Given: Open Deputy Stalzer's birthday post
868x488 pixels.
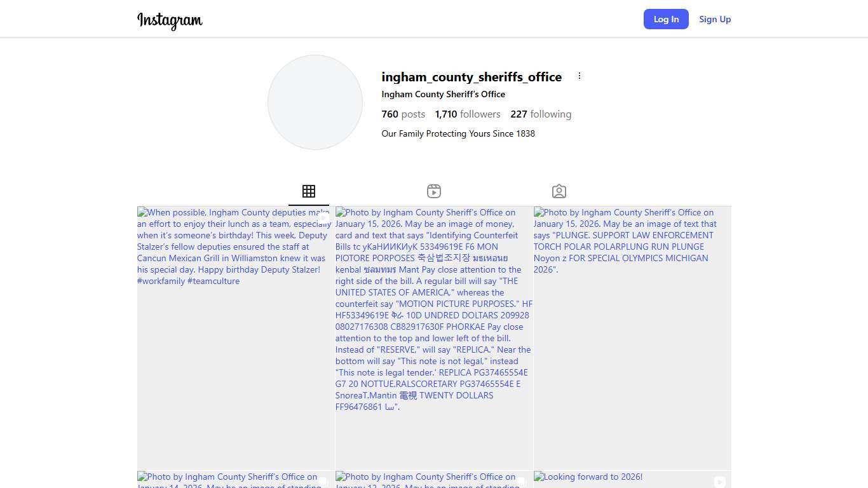Looking at the screenshot, I should point(236,337).
